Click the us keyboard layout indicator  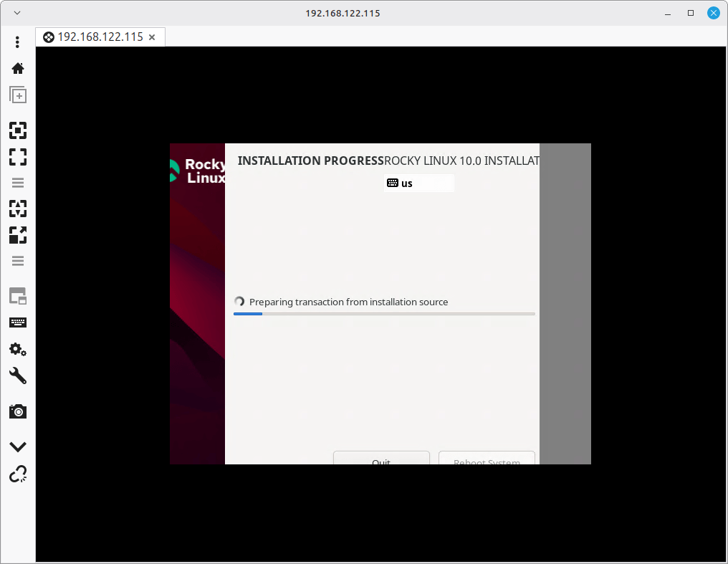tap(418, 183)
